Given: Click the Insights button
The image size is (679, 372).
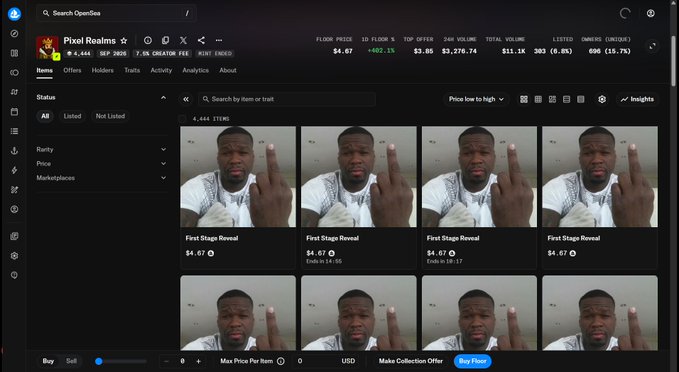Looking at the screenshot, I should point(637,99).
